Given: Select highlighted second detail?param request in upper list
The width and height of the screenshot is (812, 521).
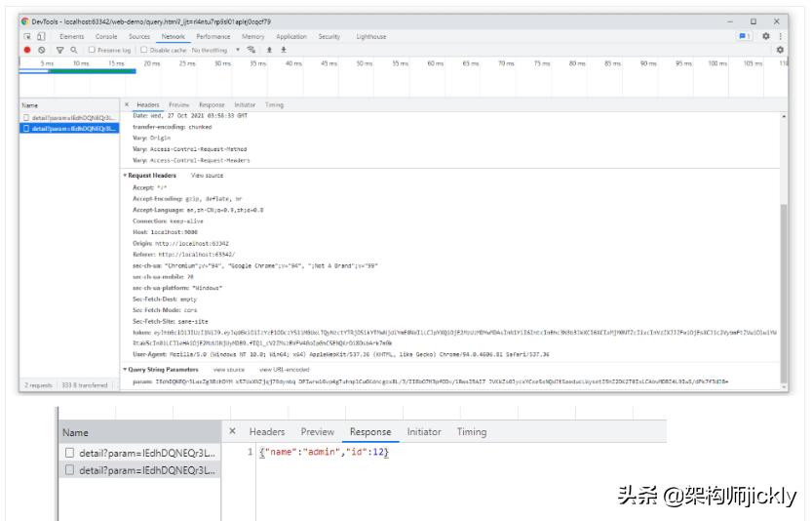Looking at the screenshot, I should point(69,128).
